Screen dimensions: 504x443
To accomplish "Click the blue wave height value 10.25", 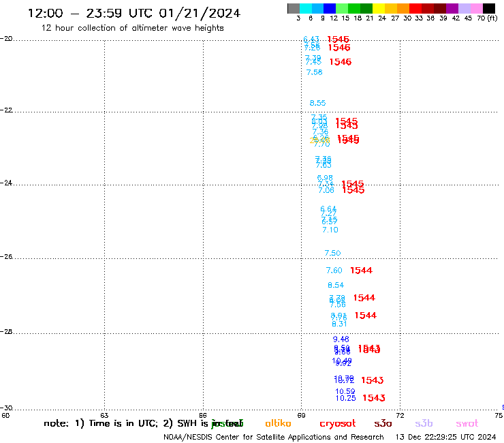I will (x=345, y=398).
